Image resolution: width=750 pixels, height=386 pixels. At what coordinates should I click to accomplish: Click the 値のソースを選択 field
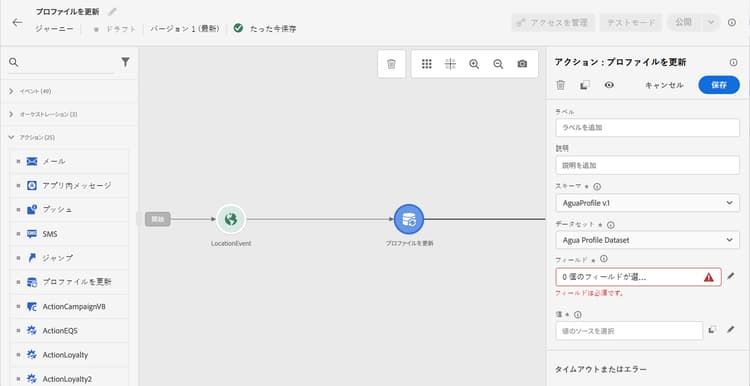(x=629, y=331)
